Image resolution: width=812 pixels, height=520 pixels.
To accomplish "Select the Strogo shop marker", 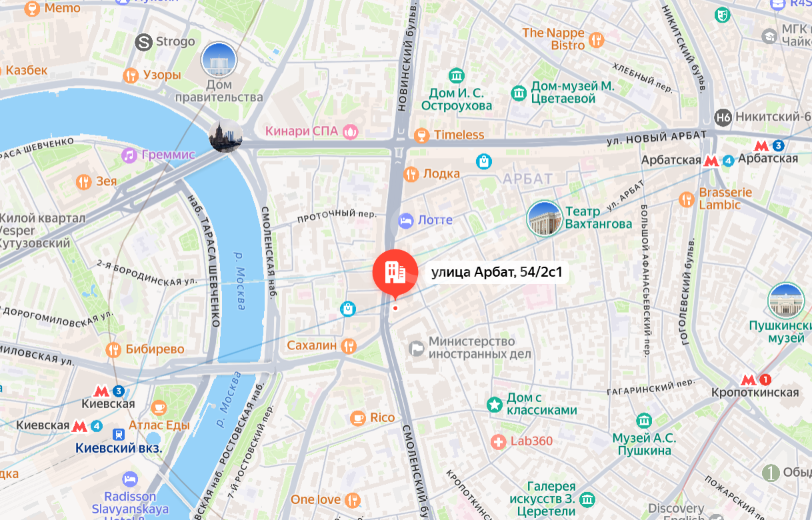I will coord(143,42).
